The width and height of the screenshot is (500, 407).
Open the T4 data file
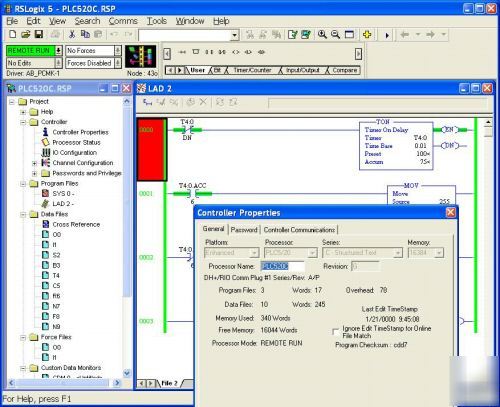tap(51, 276)
